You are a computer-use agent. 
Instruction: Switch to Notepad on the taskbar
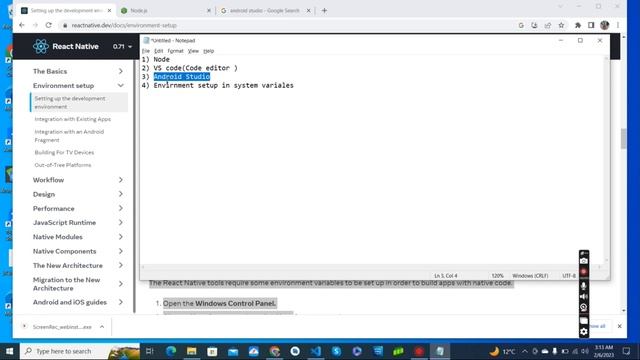point(440,351)
